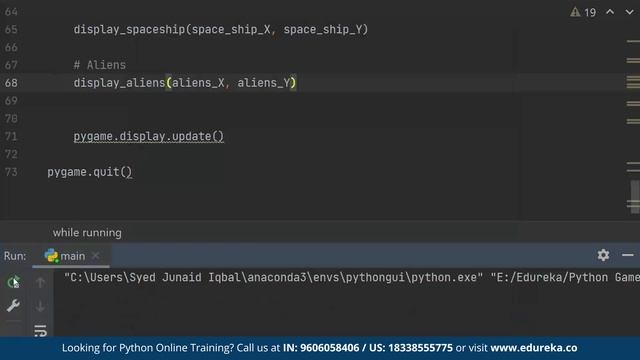640x360 pixels.
Task: Rerun the main script with the green arrow
Action: click(x=13, y=282)
